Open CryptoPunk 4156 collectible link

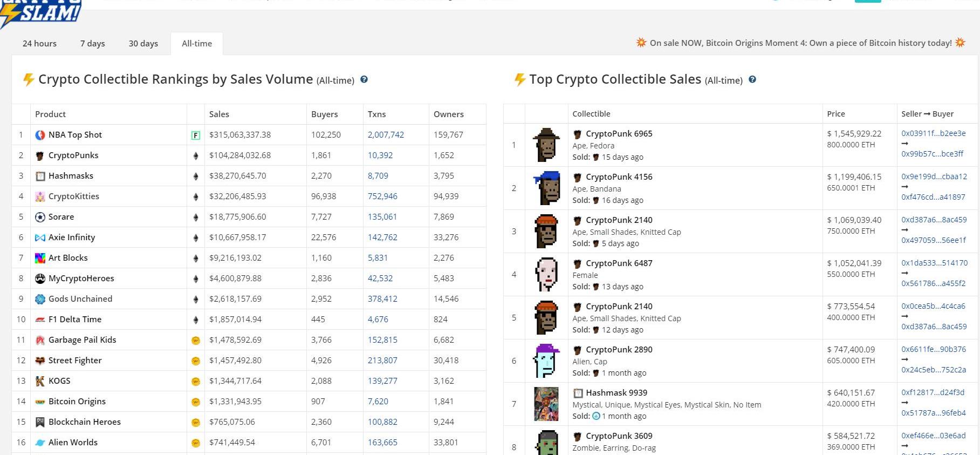(x=619, y=177)
